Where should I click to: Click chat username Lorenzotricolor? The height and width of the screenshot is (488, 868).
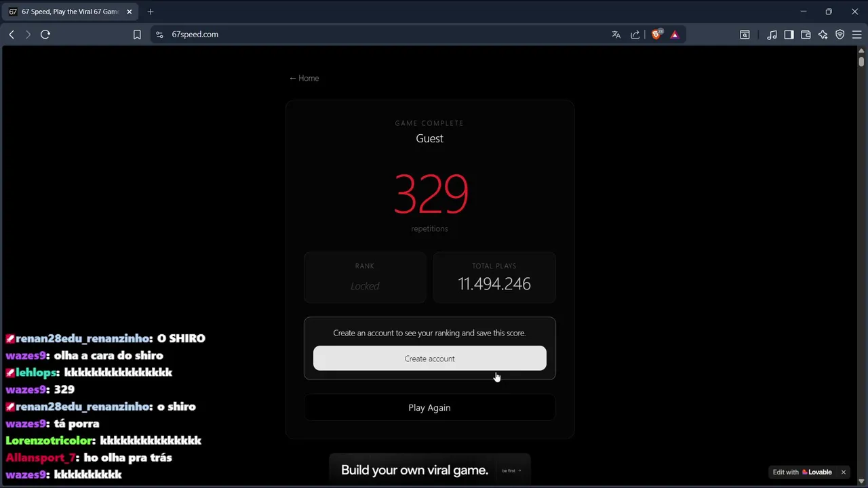(x=50, y=441)
